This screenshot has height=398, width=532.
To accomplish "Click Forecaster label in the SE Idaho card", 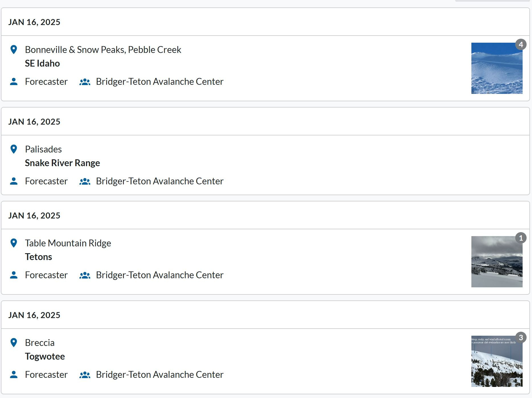I will [x=46, y=82].
